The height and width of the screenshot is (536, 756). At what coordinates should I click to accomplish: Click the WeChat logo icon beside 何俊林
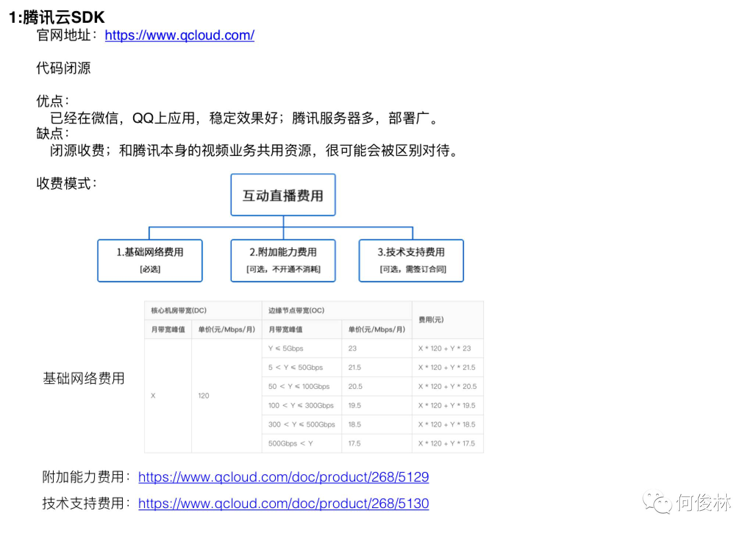point(656,502)
